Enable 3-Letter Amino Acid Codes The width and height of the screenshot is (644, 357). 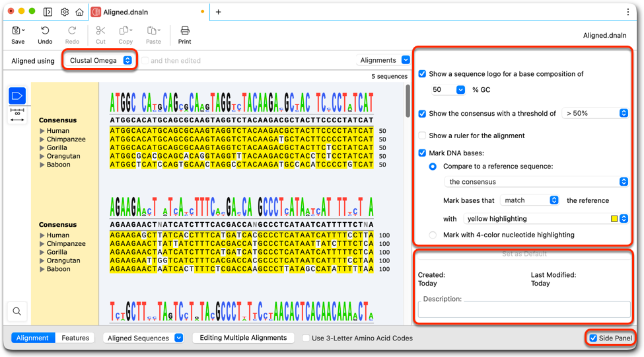coord(306,338)
